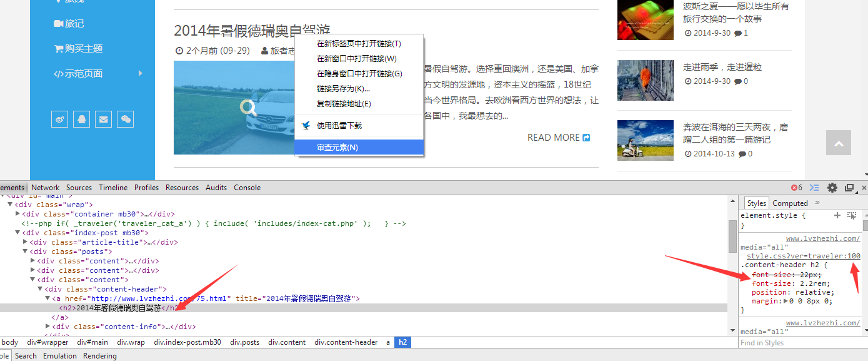This screenshot has height=361, width=868.
Task: Expand the div class="article-title" node
Action: [x=25, y=242]
